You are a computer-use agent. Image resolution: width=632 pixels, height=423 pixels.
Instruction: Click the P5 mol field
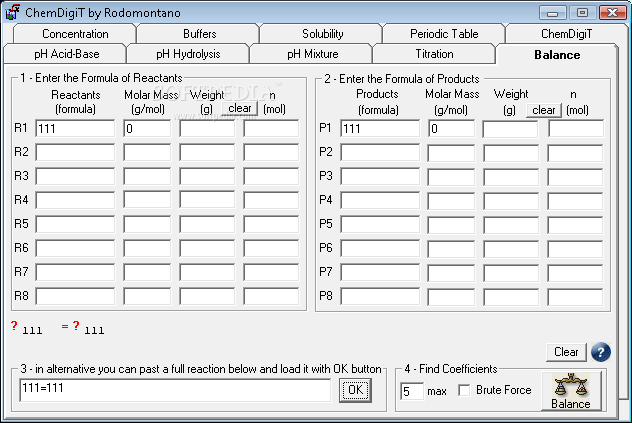click(576, 224)
